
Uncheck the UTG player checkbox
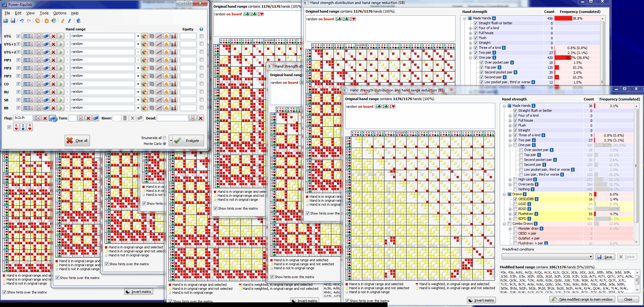(18, 36)
